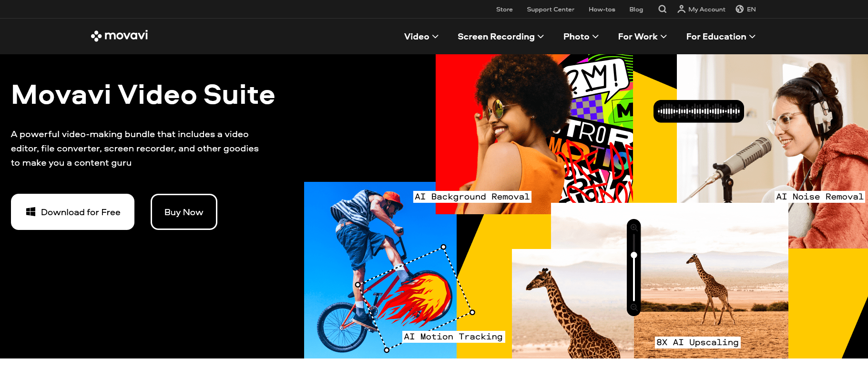Click the Windows logo on Download button
Screen dimensions: 868x368
click(31, 212)
